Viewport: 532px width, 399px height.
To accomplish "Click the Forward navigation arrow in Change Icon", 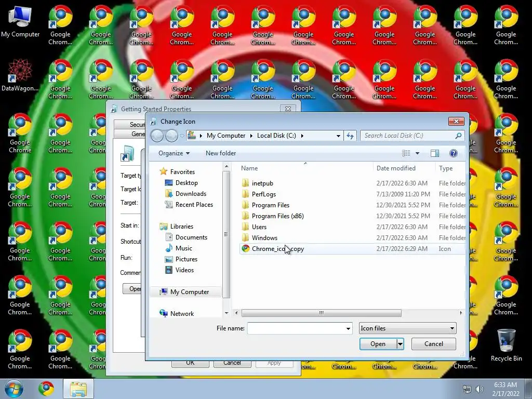I will tap(171, 136).
